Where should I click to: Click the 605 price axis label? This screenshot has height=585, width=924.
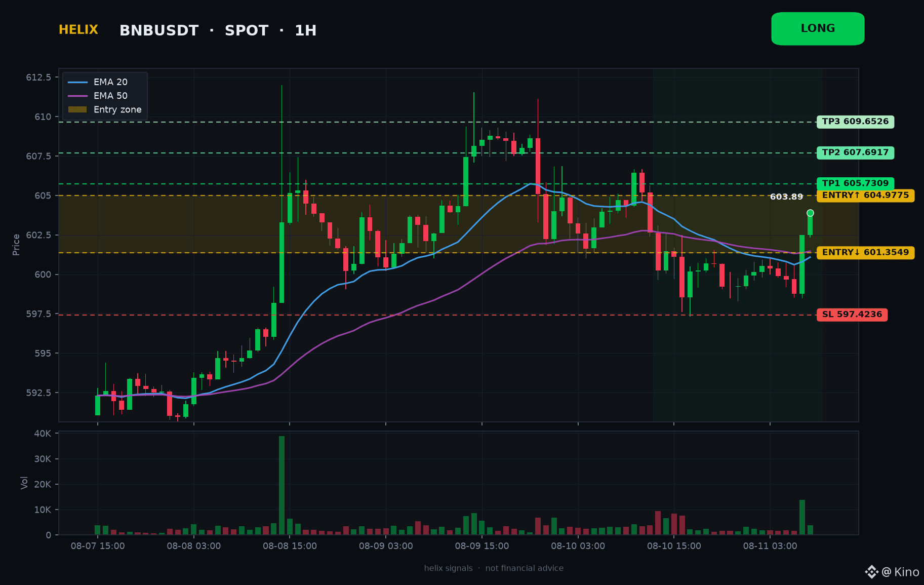(43, 196)
